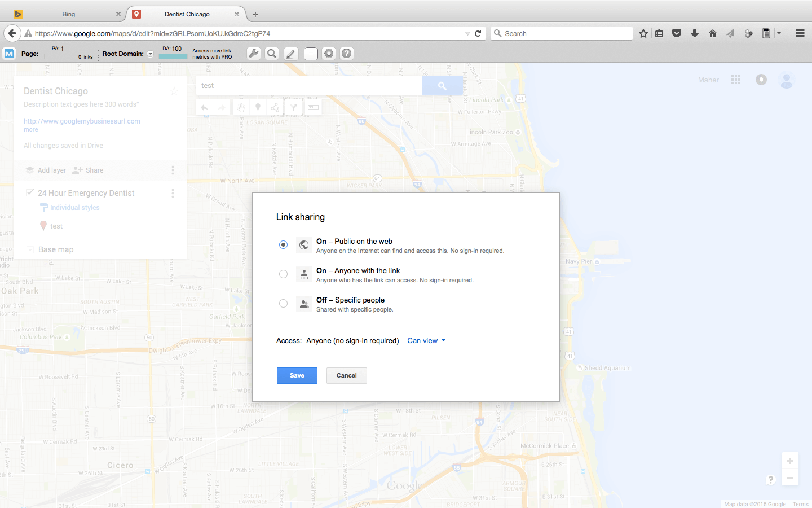
Task: Choose the Add marker tool
Action: coord(258,107)
